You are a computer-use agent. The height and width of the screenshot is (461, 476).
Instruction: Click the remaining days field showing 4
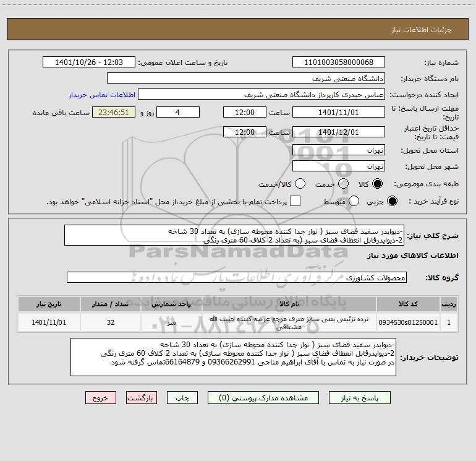click(x=178, y=112)
